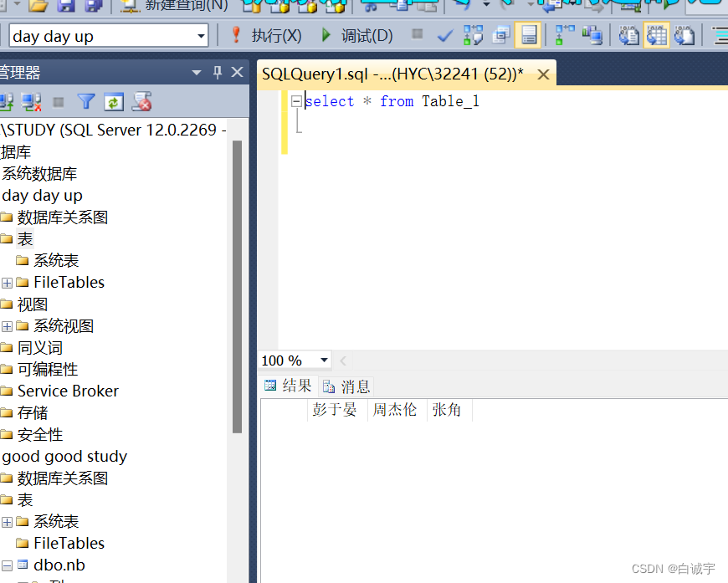Viewport: 728px width, 583px height.
Task: Select the 系统数据库 tree node
Action: 39,174
